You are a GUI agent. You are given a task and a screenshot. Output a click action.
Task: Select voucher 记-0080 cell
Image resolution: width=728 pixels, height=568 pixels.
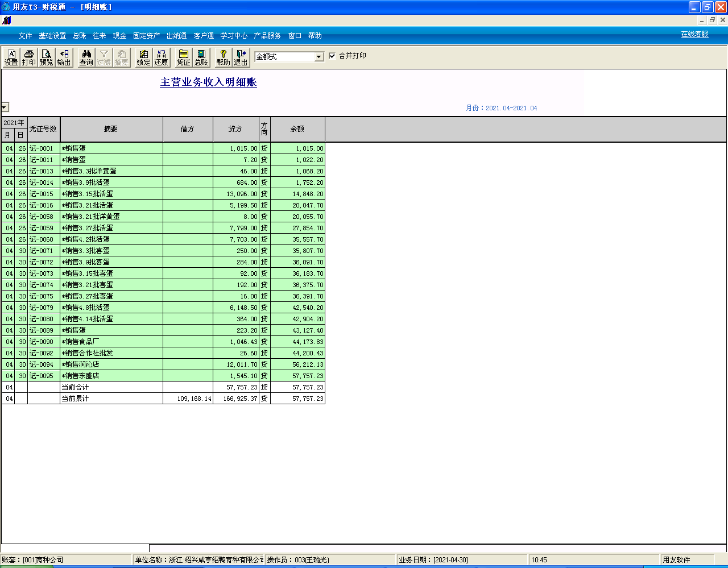click(x=44, y=319)
